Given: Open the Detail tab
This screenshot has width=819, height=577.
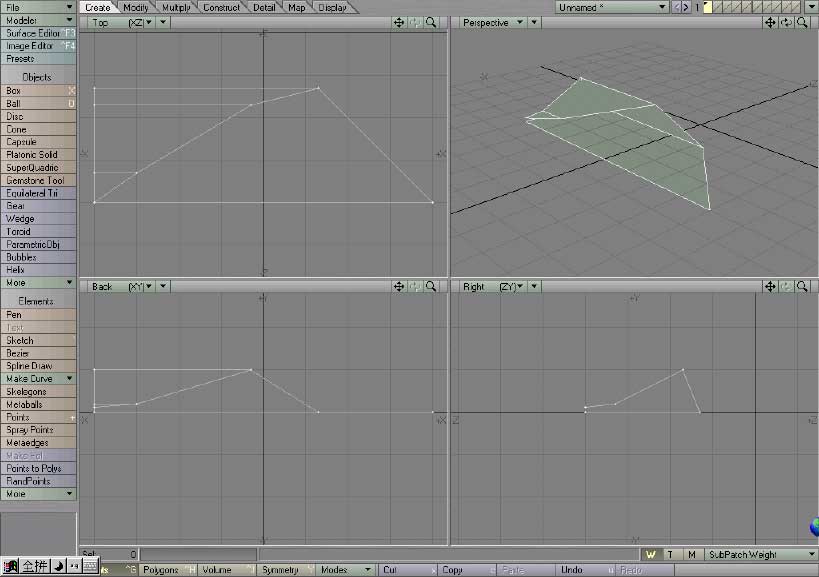Looking at the screenshot, I should [264, 8].
